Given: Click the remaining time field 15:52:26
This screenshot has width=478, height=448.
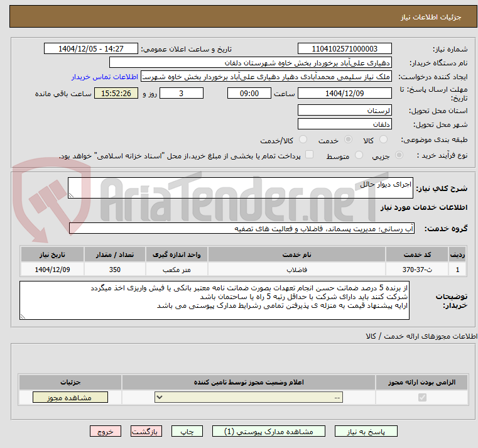Looking at the screenshot, I should coord(116,94).
